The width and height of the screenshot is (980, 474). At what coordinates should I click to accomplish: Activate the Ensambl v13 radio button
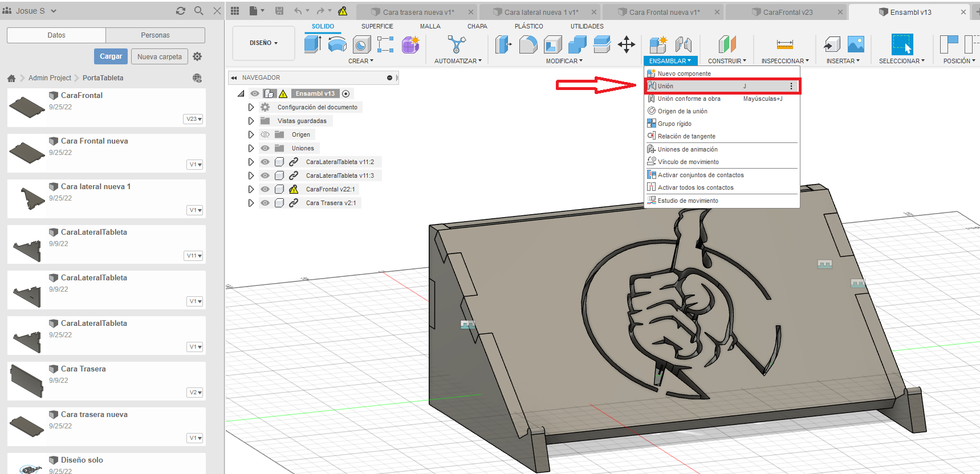[345, 93]
